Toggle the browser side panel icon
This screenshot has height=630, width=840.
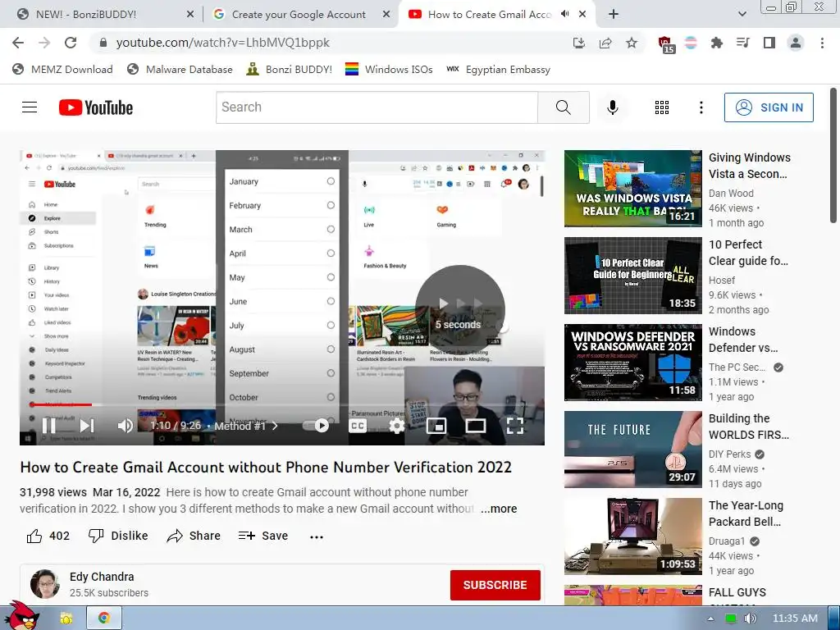click(769, 43)
